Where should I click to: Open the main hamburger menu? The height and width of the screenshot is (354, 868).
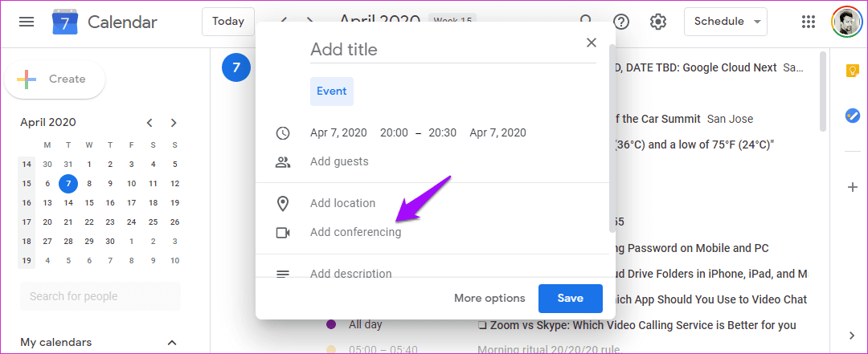(27, 22)
